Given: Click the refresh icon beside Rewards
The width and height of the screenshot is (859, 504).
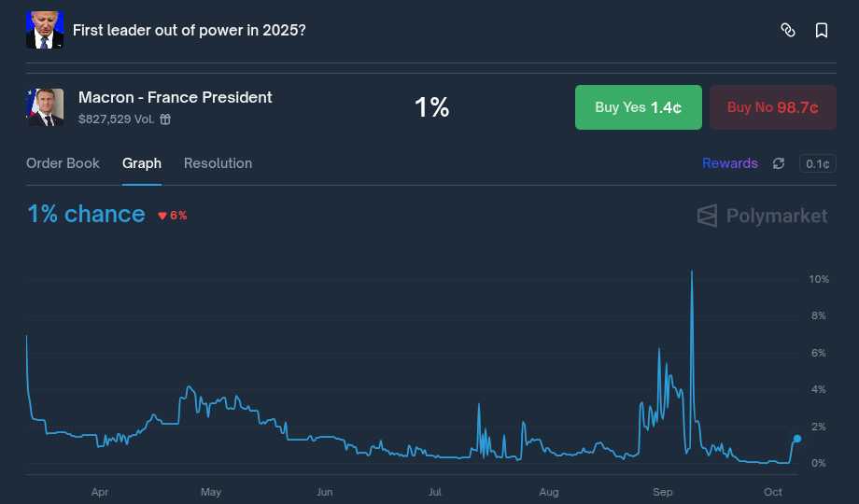Looking at the screenshot, I should [x=779, y=163].
